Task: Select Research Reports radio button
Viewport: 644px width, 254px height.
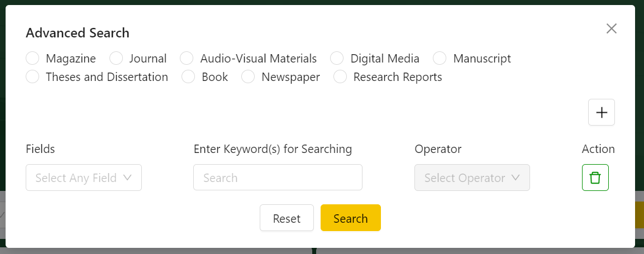Action: [340, 77]
